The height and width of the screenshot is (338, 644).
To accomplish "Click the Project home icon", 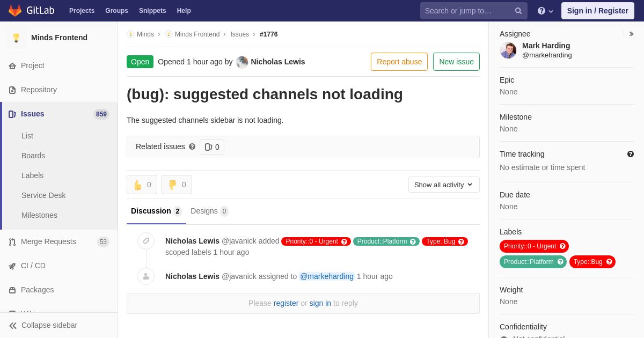I will 12,66.
